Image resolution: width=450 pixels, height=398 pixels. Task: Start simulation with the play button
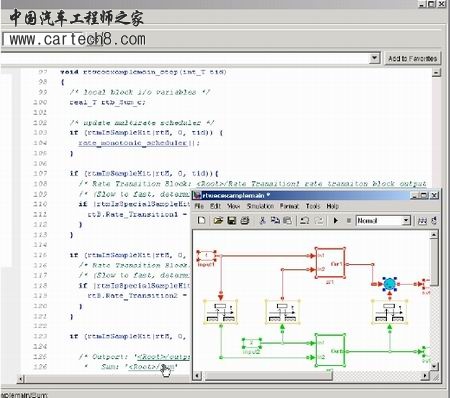point(336,221)
